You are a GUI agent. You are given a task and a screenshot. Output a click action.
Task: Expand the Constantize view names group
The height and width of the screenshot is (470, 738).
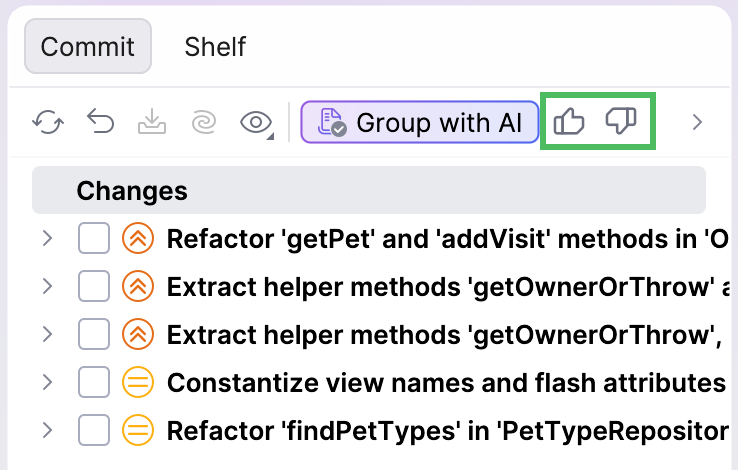click(x=46, y=383)
